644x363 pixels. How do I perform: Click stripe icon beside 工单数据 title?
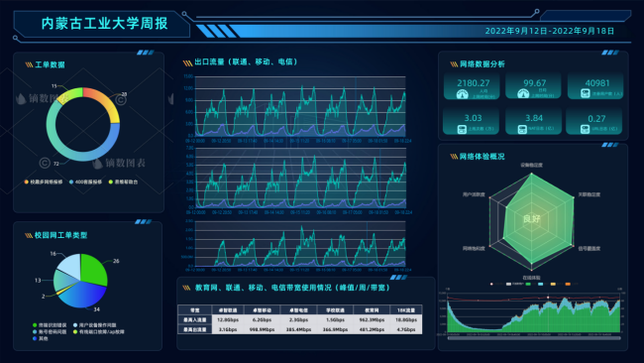pos(29,64)
